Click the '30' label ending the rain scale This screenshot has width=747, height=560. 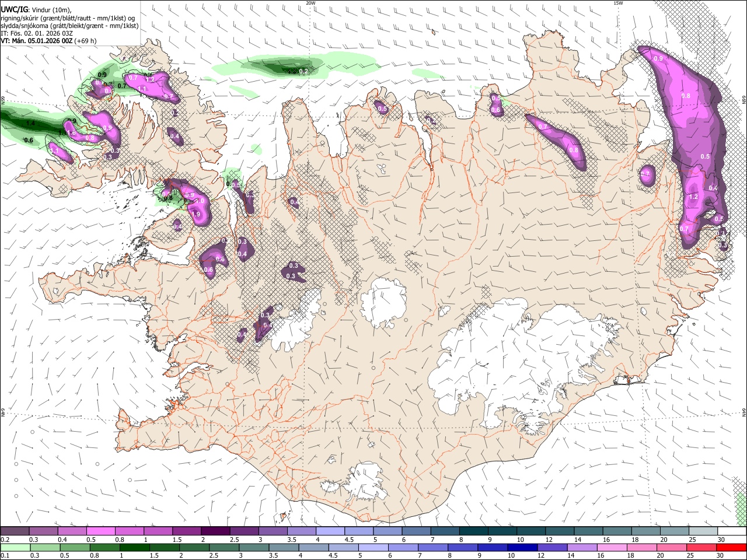pos(721,556)
